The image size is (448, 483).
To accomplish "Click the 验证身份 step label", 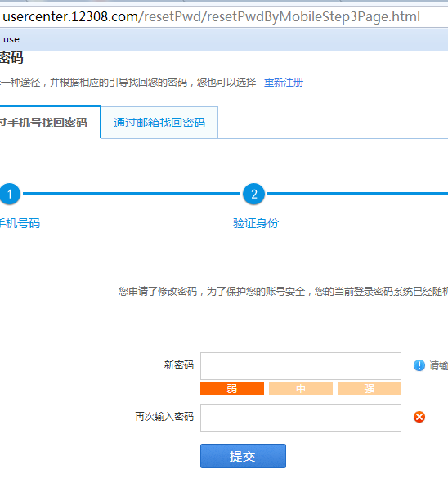I will 256,223.
